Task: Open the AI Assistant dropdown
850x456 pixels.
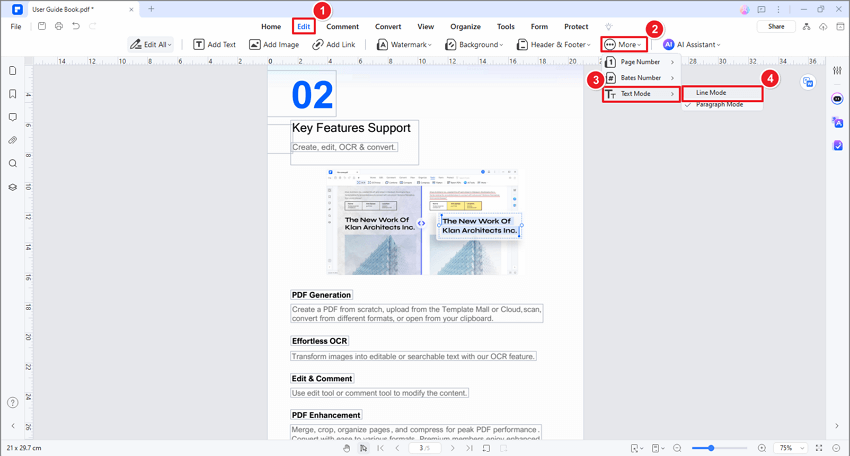Action: [692, 44]
